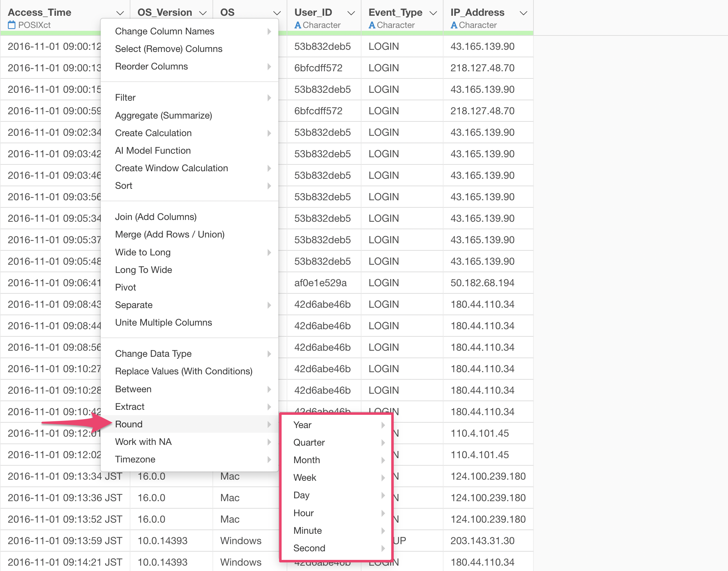Select Hour in the Round submenu
This screenshot has height=571, width=728.
pos(303,513)
